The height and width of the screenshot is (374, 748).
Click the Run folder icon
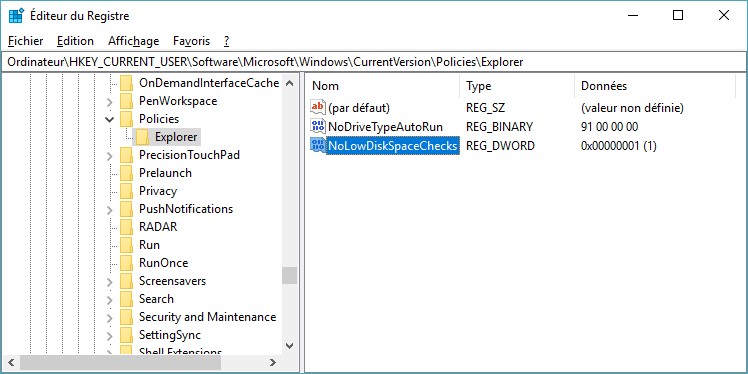[x=126, y=245]
